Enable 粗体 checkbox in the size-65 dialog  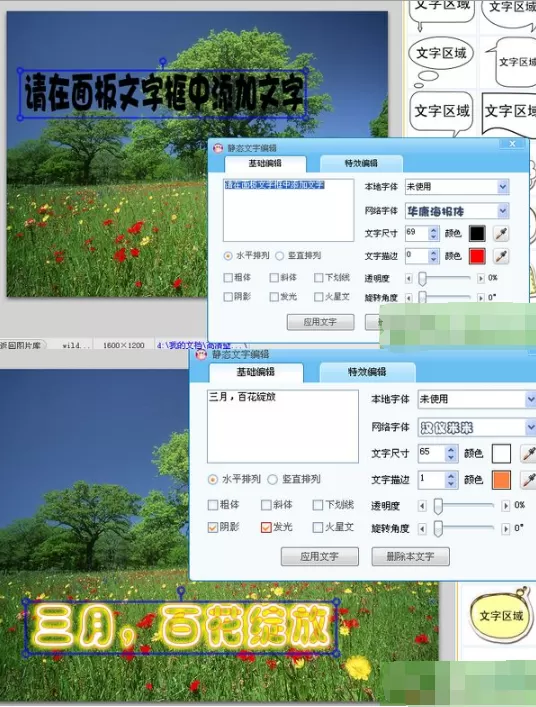click(x=213, y=505)
